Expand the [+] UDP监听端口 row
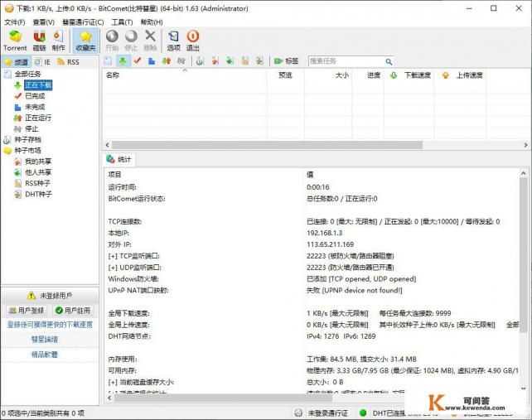Screen dimensions: 532x420 coord(134,268)
